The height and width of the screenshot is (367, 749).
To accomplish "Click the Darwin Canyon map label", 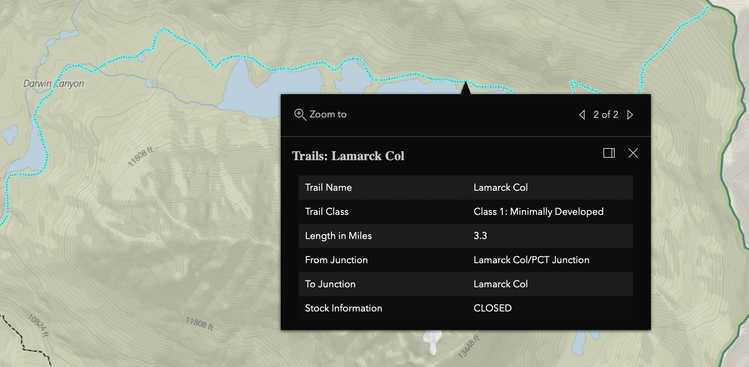I will point(54,84).
